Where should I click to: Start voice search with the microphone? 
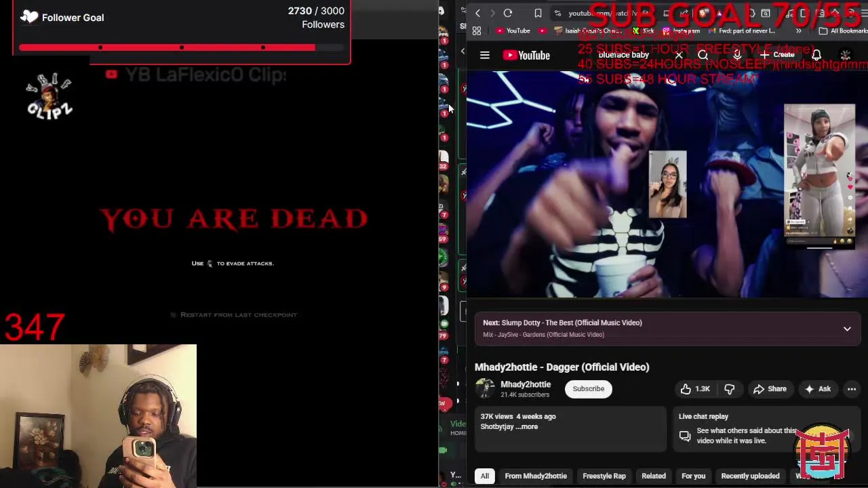tap(737, 56)
